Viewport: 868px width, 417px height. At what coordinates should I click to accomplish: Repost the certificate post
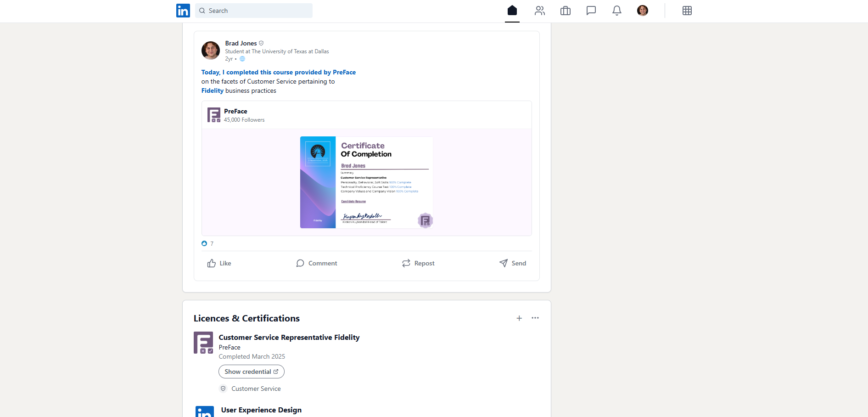(418, 263)
